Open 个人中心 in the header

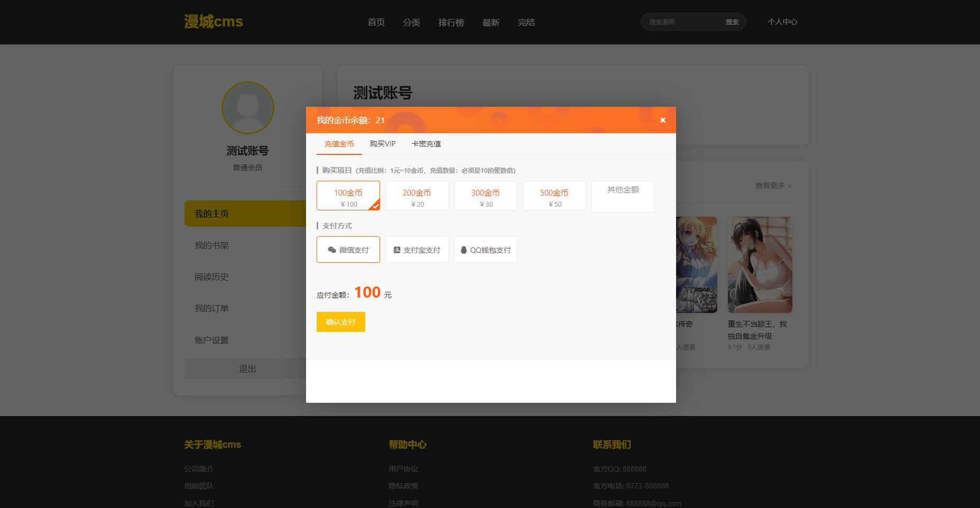point(782,22)
